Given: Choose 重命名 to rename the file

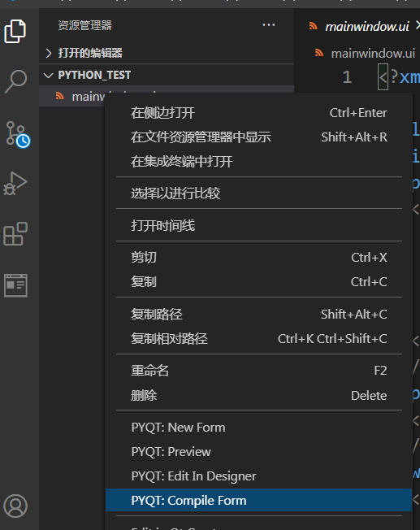Looking at the screenshot, I should point(258,371).
